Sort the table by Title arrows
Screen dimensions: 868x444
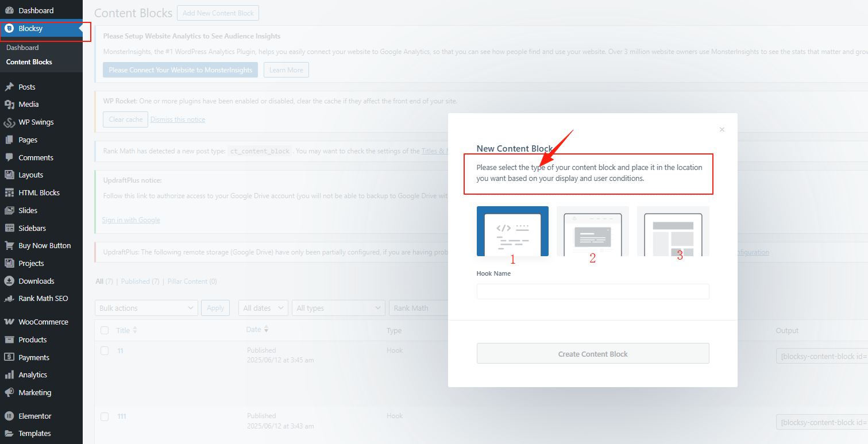(135, 330)
